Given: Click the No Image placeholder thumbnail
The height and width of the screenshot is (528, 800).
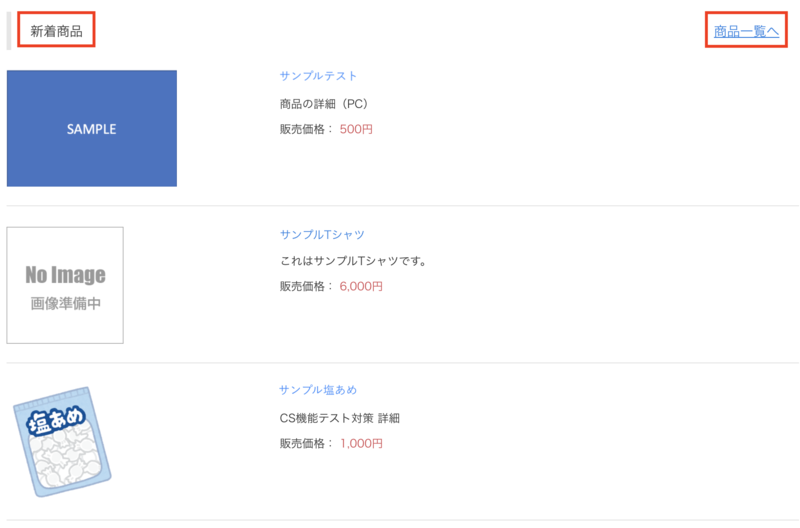Looking at the screenshot, I should [x=65, y=285].
